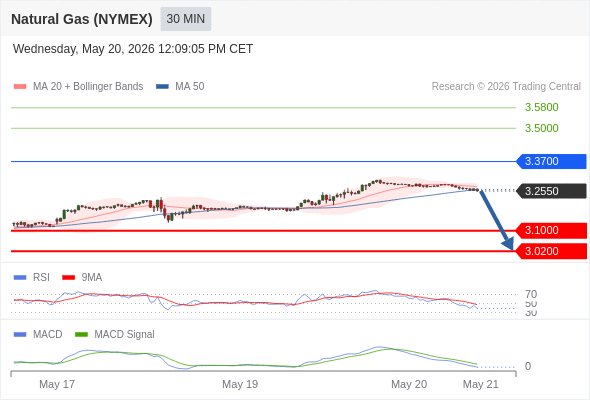Click the 30 MIN timeframe button
The image size is (590, 400).
[186, 19]
